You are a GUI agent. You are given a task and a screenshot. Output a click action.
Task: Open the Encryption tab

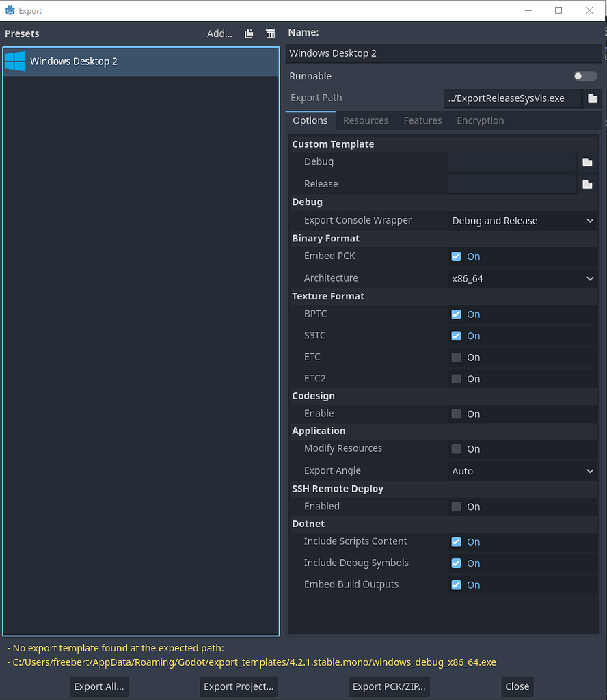(480, 120)
